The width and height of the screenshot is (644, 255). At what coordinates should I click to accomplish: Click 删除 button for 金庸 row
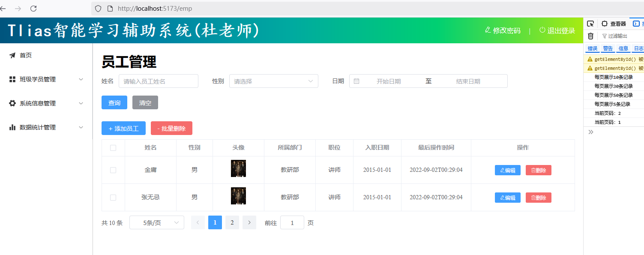click(538, 170)
